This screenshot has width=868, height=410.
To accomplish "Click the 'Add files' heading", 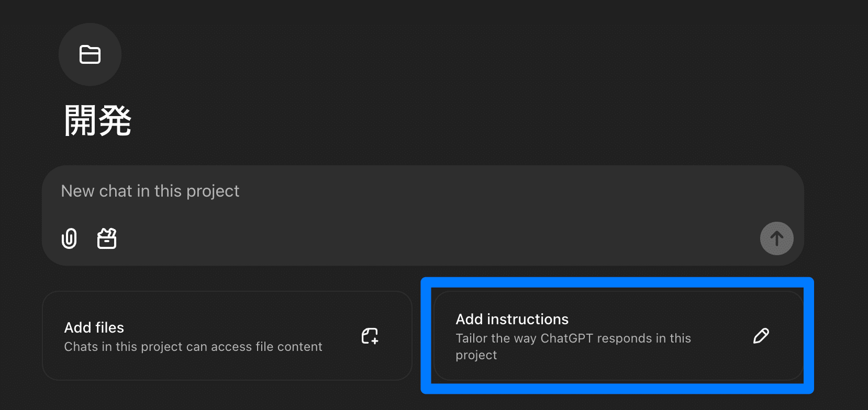I will click(94, 328).
